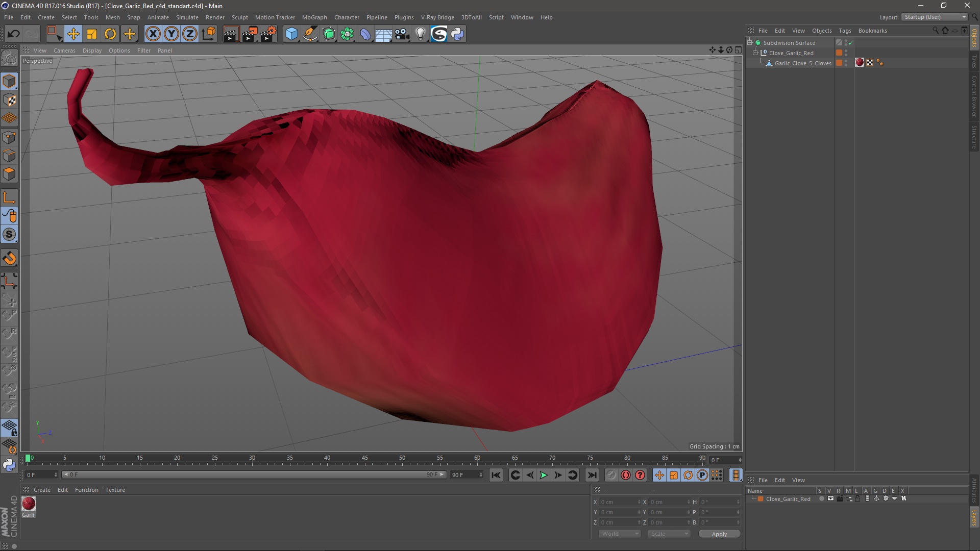Toggle Subdivision Surface enable checkmark
980x551 pixels.
[x=851, y=43]
